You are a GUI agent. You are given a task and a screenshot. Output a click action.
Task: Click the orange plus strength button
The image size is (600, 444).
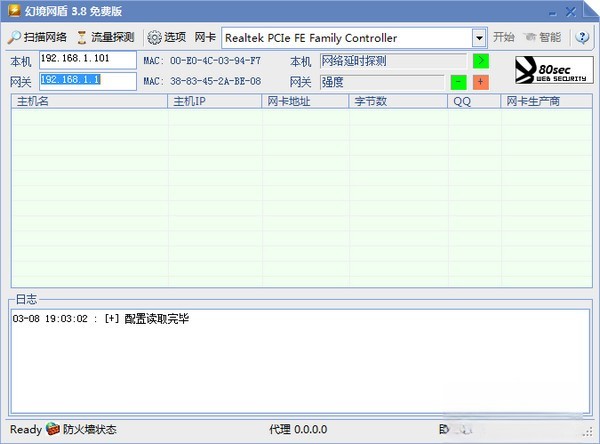click(481, 82)
